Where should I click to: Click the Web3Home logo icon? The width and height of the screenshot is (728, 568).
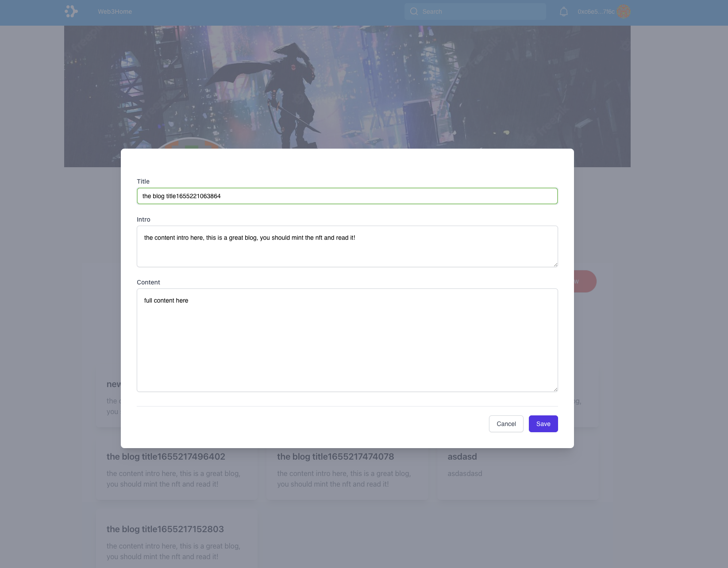[71, 12]
